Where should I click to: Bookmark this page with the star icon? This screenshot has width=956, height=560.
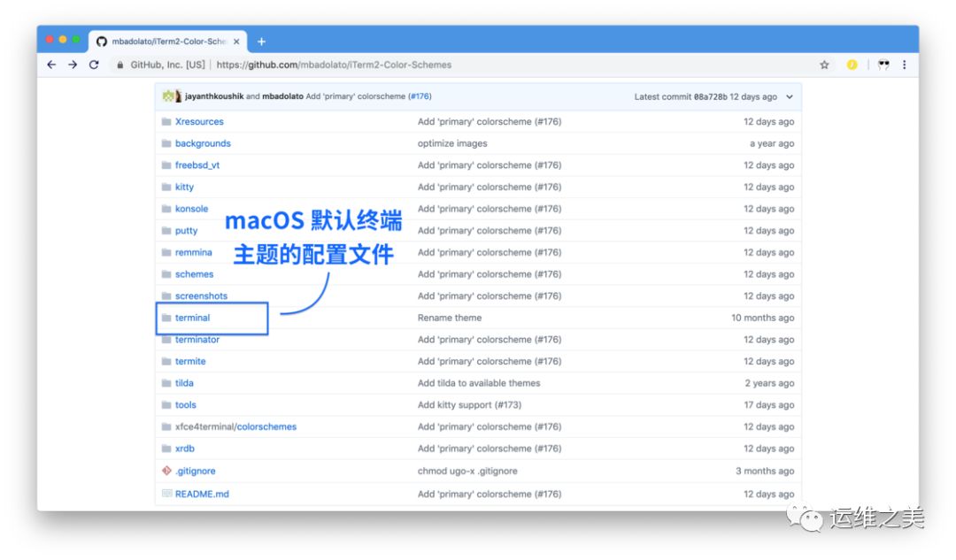[x=824, y=65]
